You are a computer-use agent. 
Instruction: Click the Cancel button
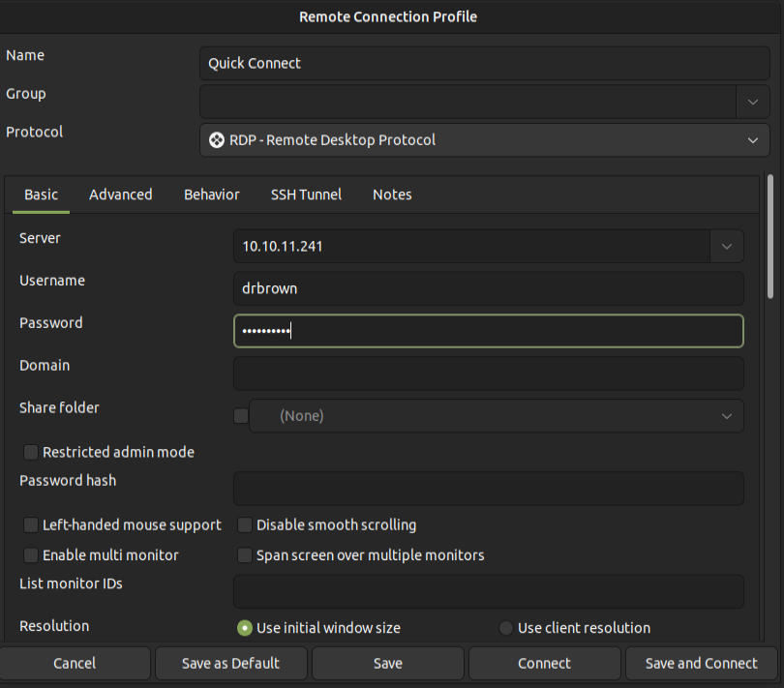75,663
